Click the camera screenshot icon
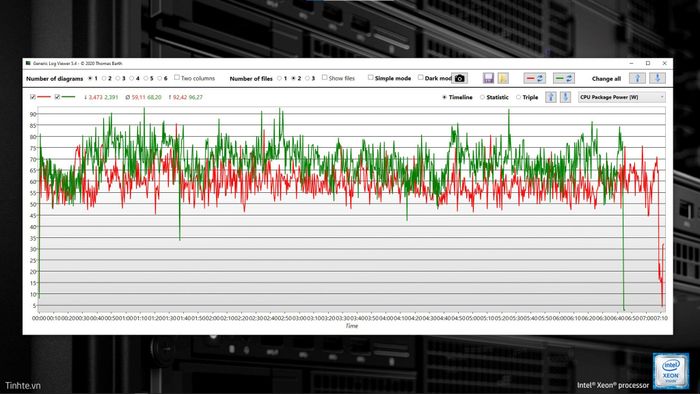Viewport: 700px width, 394px height. (459, 79)
